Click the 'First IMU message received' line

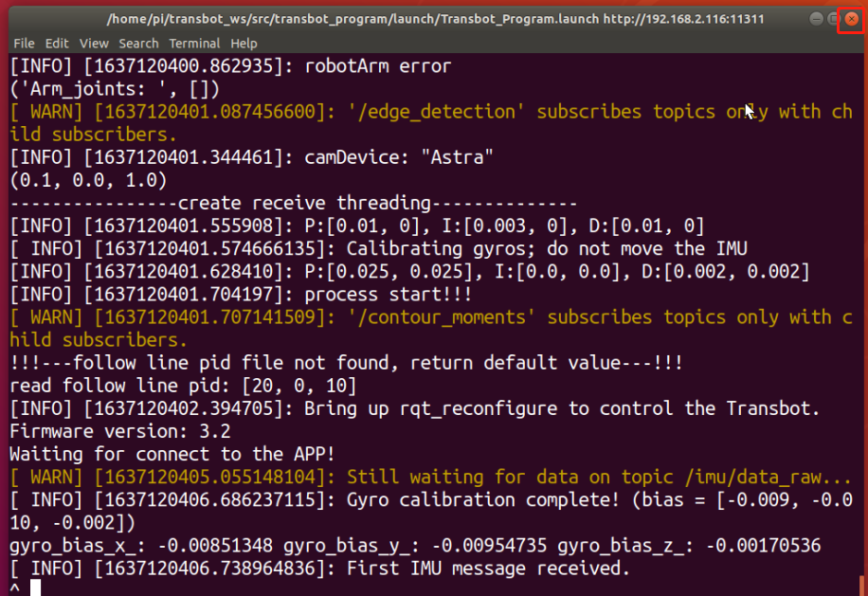320,569
